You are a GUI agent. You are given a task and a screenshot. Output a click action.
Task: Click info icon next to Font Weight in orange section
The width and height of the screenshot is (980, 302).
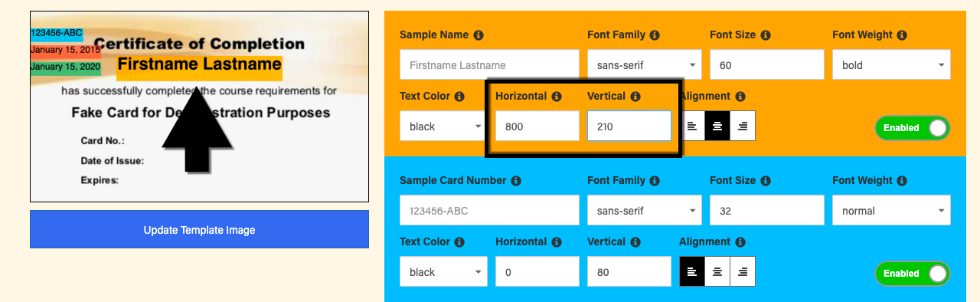(x=902, y=35)
